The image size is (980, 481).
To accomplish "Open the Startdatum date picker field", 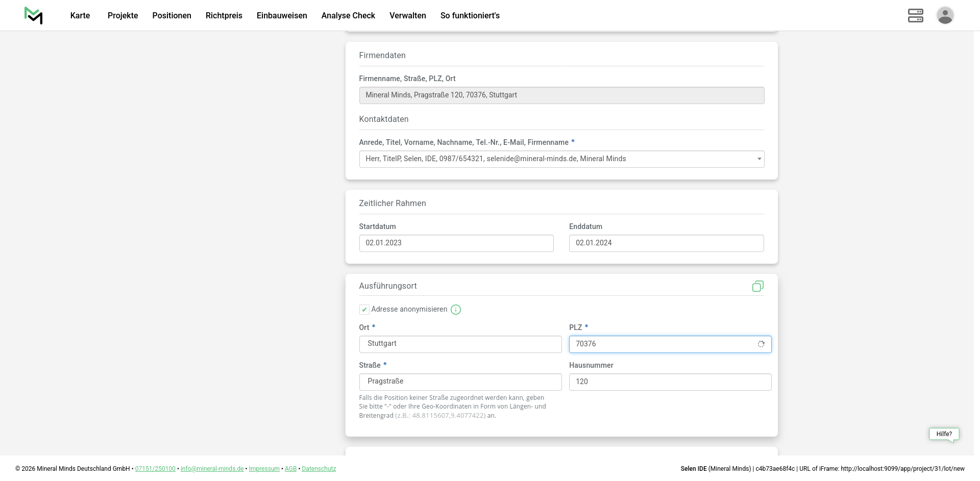I will 456,243.
